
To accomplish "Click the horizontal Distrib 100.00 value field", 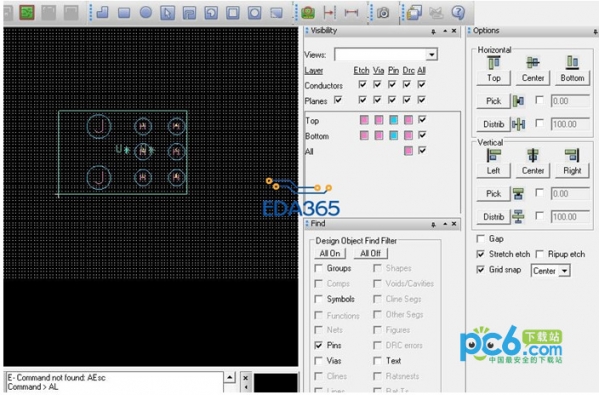I will [570, 125].
